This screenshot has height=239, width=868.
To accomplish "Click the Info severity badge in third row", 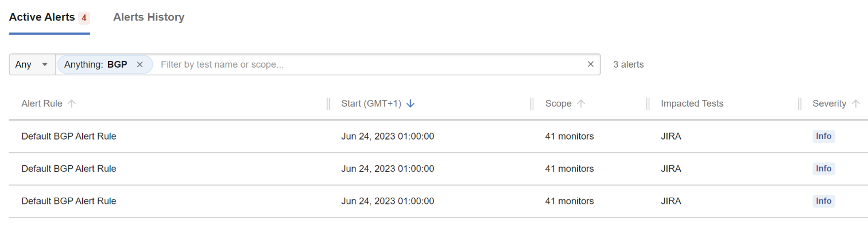I will 823,201.
